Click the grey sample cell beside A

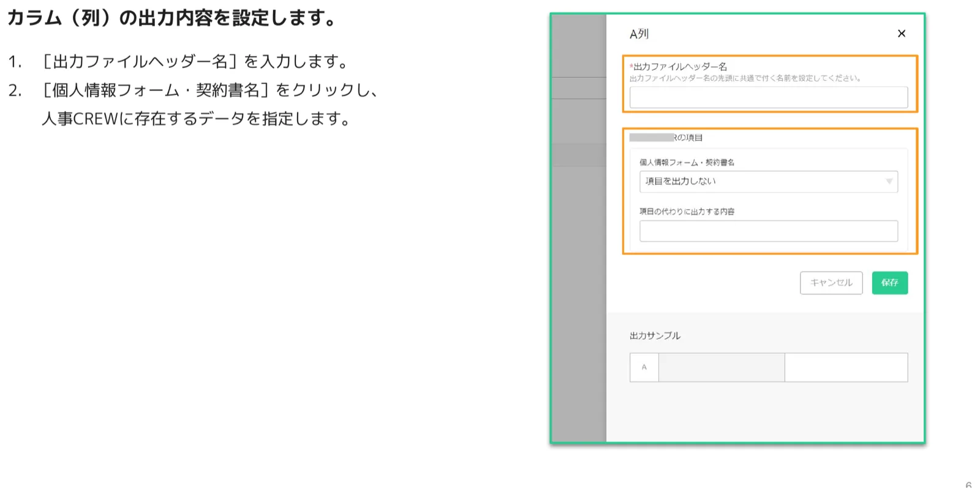[722, 367]
